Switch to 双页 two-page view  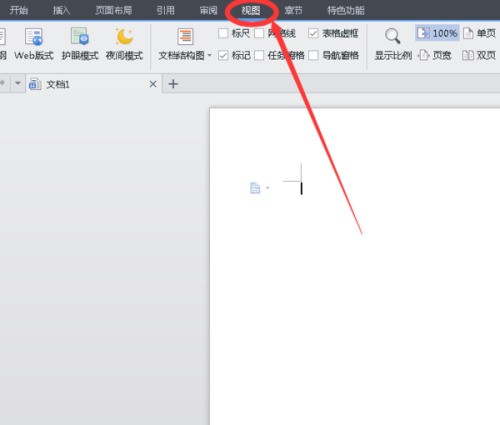coord(479,55)
